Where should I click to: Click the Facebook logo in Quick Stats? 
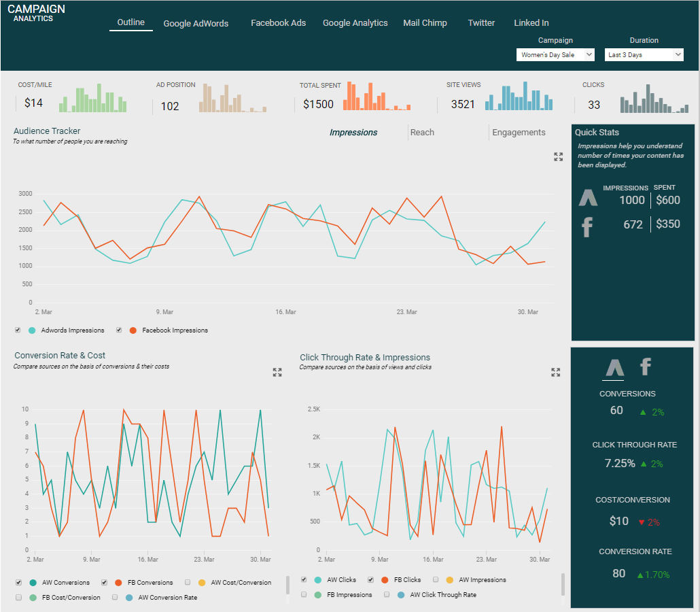click(588, 226)
